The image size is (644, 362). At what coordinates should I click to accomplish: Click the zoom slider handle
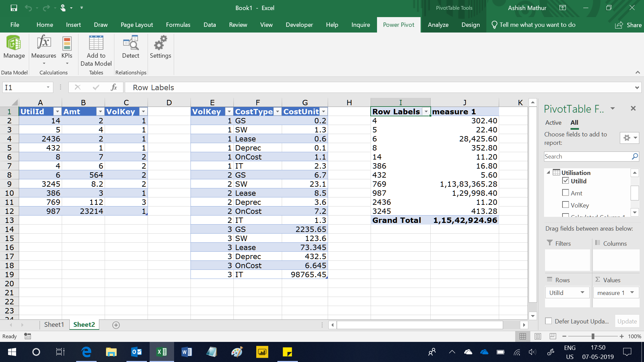593,336
